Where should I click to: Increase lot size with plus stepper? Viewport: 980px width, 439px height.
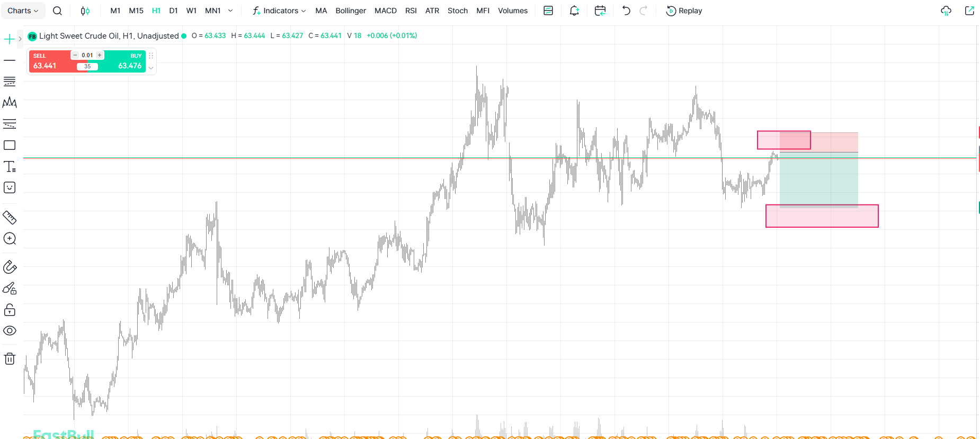(100, 55)
